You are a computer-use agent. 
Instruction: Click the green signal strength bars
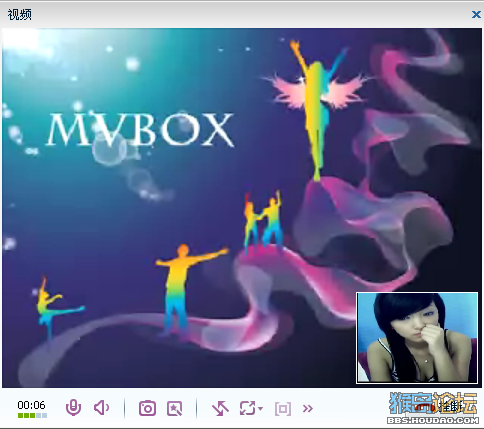pyautogui.click(x=32, y=415)
